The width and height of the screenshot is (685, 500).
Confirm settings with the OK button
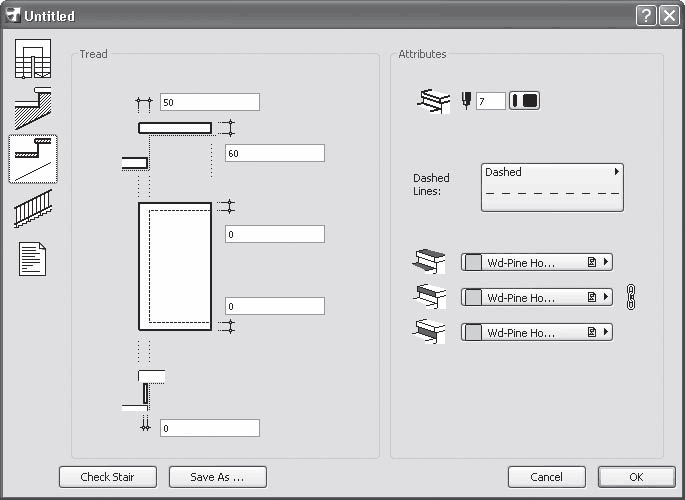[636, 477]
